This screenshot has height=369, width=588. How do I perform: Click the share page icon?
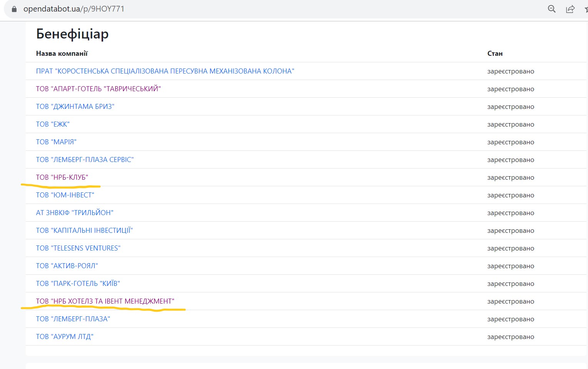pos(570,9)
